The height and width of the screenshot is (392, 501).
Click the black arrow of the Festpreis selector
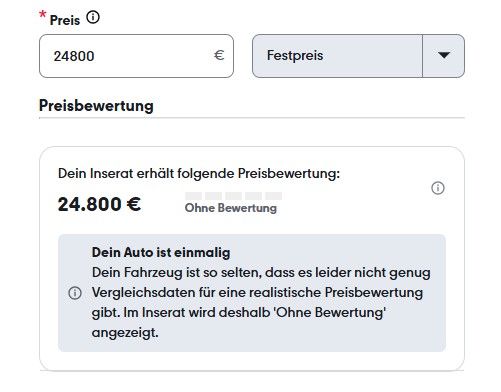pyautogui.click(x=444, y=55)
